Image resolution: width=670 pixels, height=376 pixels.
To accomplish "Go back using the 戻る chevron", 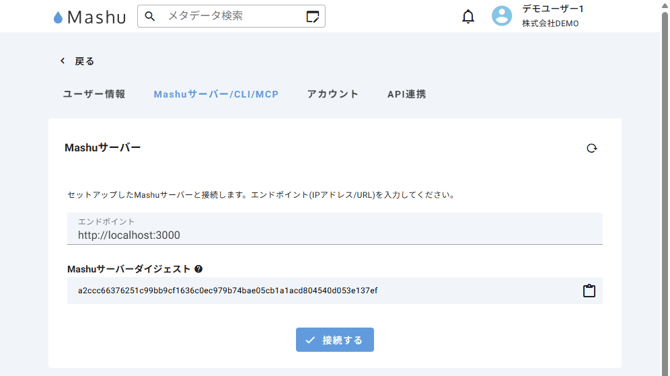I will 63,61.
